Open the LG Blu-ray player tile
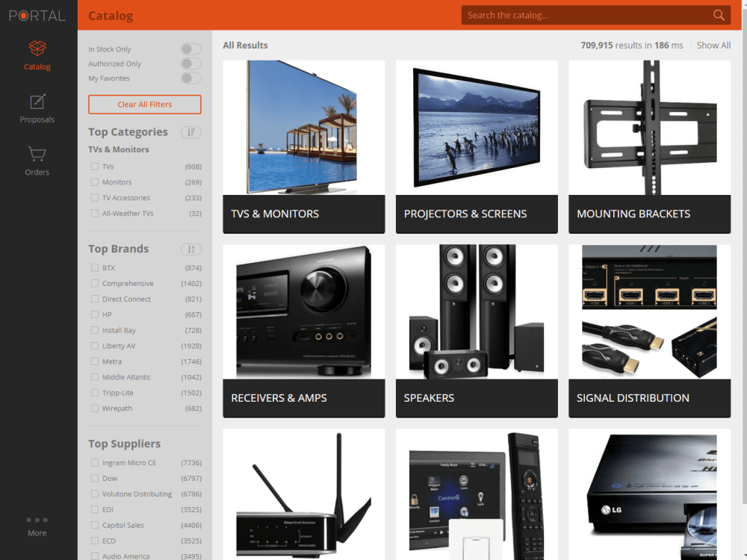 (650, 494)
